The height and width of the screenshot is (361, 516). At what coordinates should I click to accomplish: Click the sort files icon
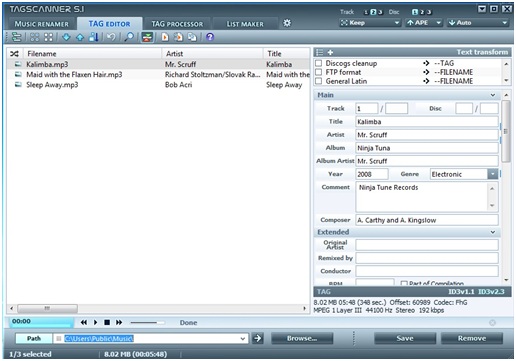pos(94,37)
